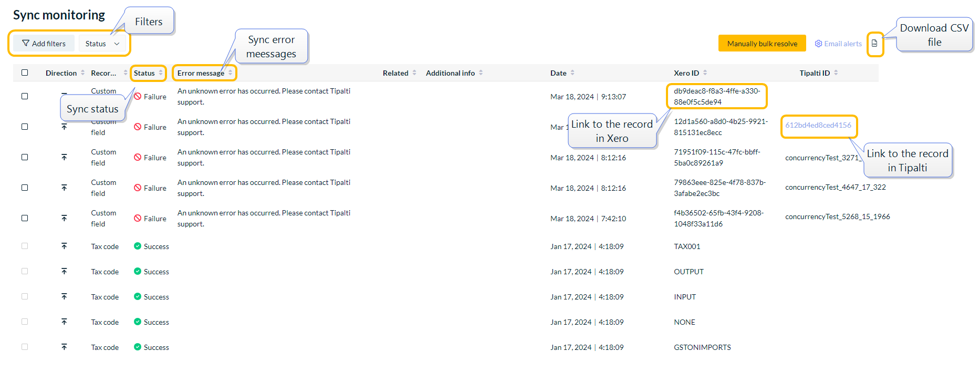Click direction arrow in concurrencyTest_4647_17_322 row

(64, 188)
